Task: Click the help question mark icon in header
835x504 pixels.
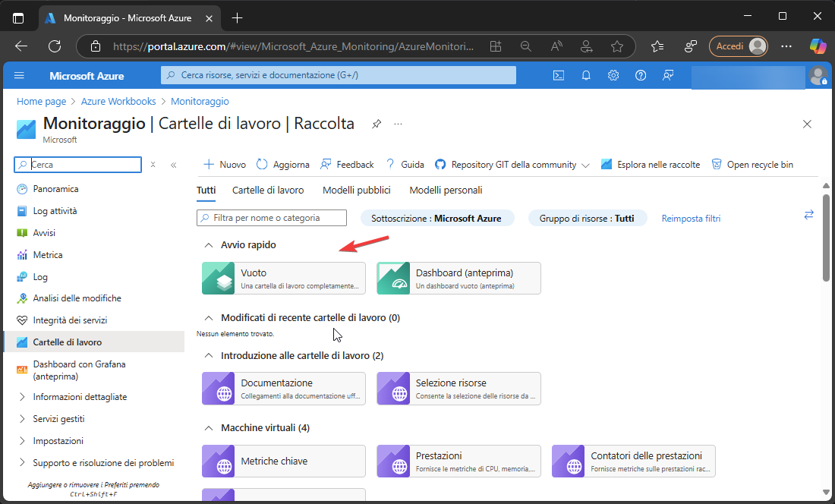Action: [x=641, y=75]
